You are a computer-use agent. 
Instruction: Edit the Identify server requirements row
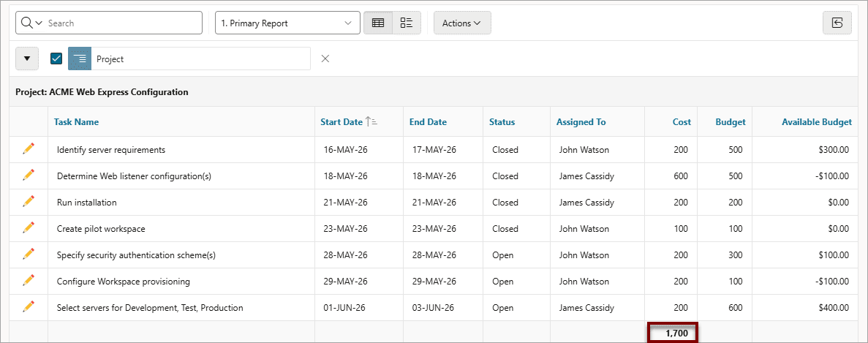[29, 148]
